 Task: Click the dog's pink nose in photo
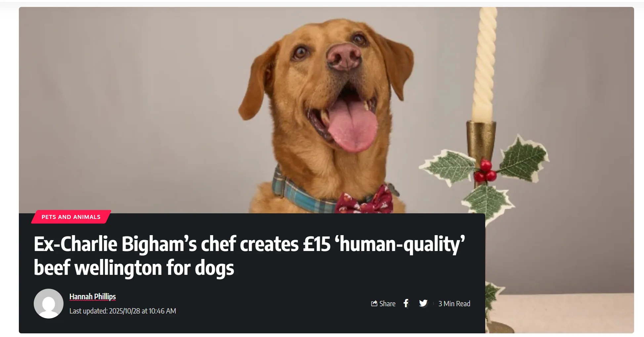[344, 57]
